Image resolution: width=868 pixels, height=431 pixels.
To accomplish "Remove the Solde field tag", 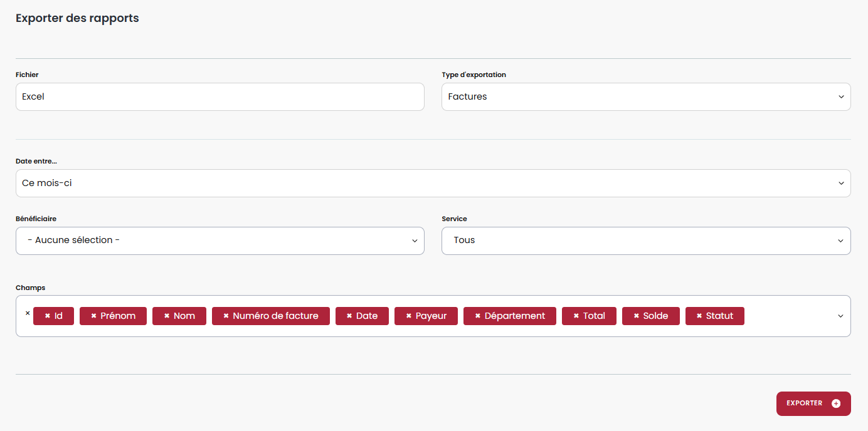I will [x=636, y=316].
